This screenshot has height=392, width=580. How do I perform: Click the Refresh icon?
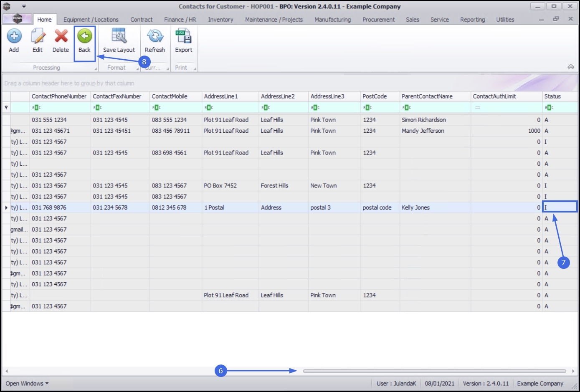point(155,37)
